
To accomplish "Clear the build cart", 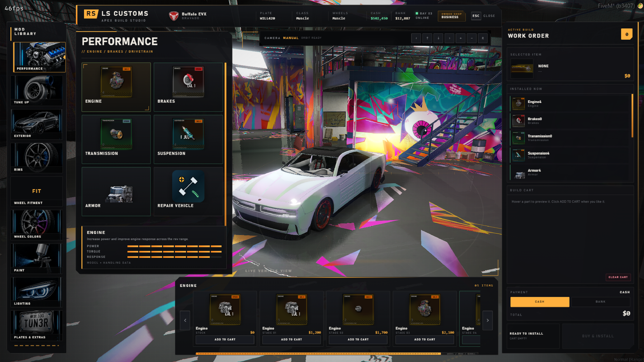I will click(618, 277).
